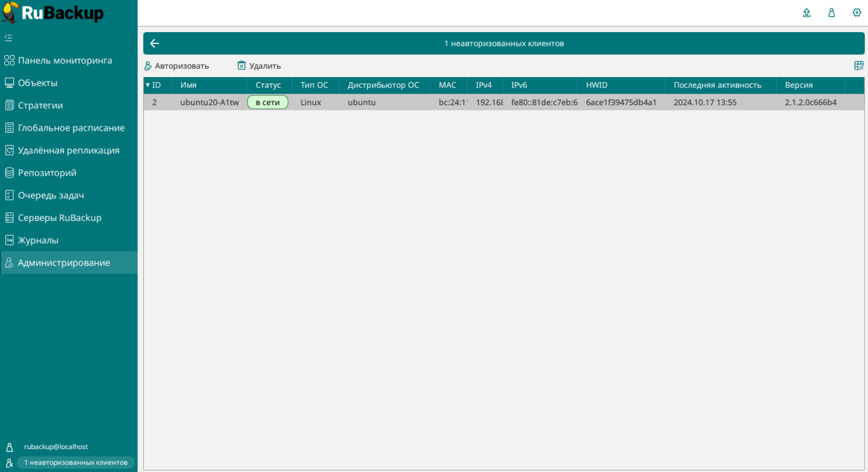Collapse the sidebar using the menu icon
The image size is (868, 472).
coord(8,38)
